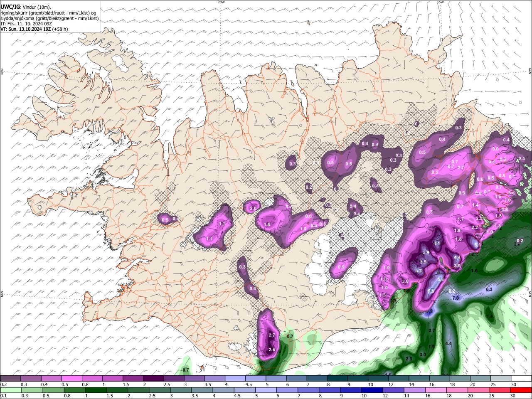Click the palest green 0.1 swatch in the bottom legend
This screenshot has width=532, height=399.
tap(11, 390)
